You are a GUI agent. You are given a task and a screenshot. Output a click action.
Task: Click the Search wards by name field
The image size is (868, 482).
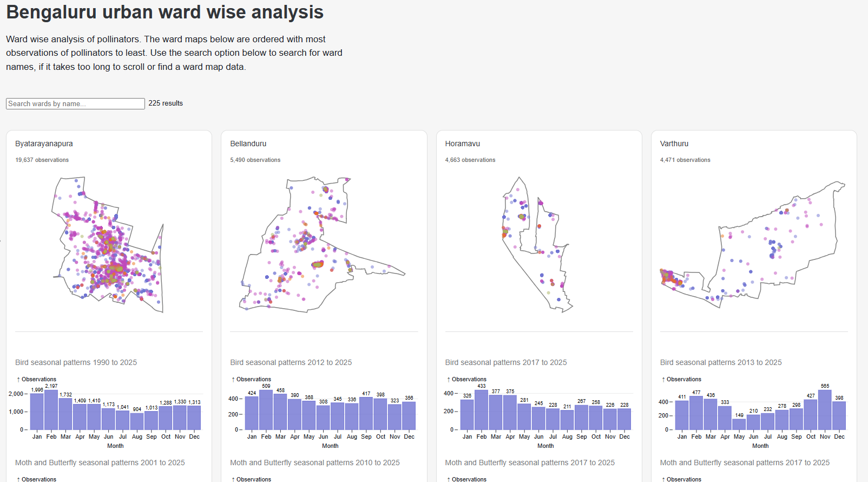tap(75, 103)
